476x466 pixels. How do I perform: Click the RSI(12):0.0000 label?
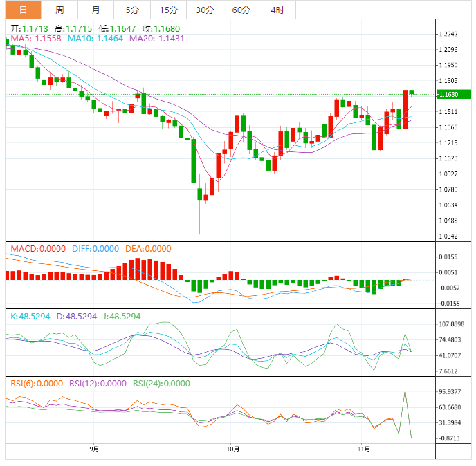(98, 384)
